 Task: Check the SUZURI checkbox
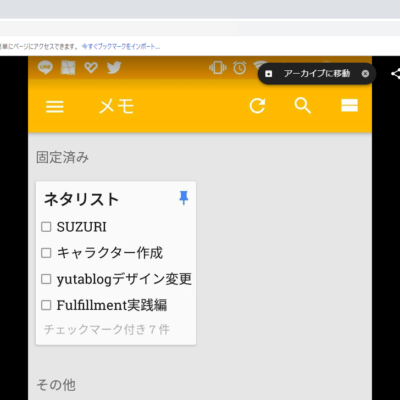tap(46, 227)
